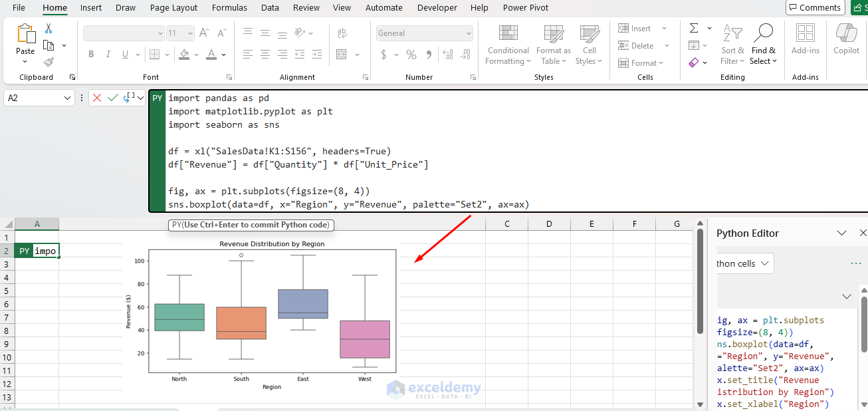
Task: Open Find & Select dropdown
Action: point(764,45)
